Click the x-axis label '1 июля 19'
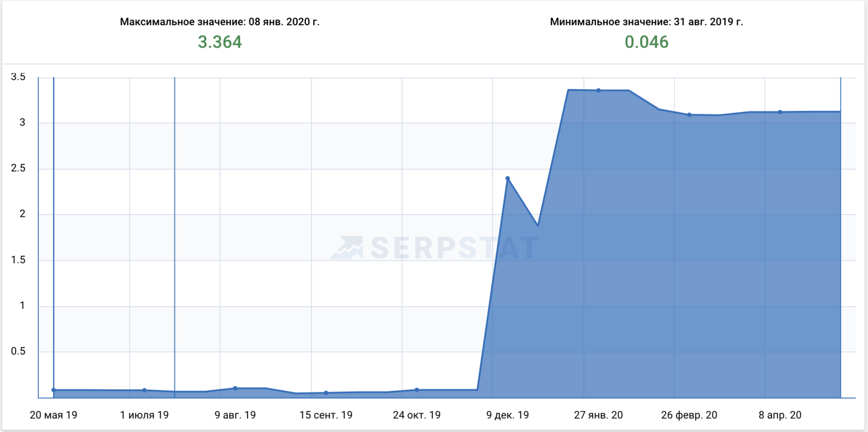Viewport: 868px width, 432px height. click(x=144, y=415)
